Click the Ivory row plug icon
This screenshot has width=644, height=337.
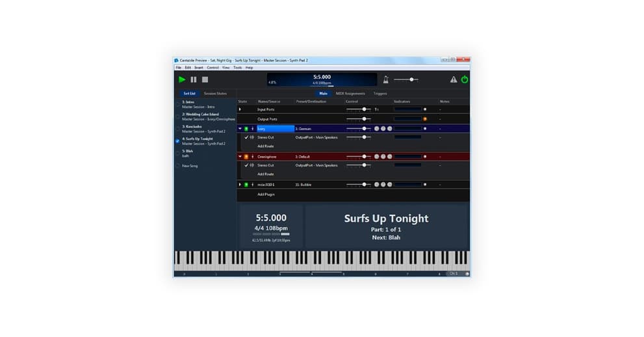(x=252, y=129)
